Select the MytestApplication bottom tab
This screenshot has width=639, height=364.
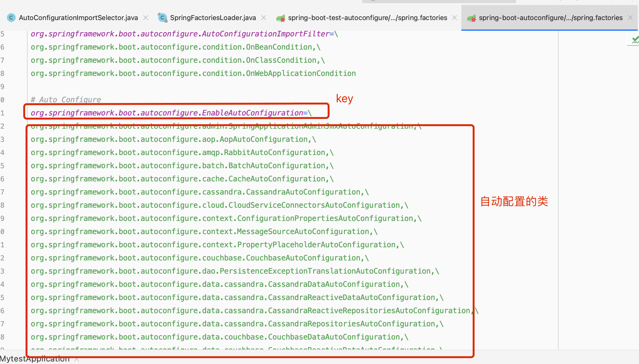(x=35, y=359)
